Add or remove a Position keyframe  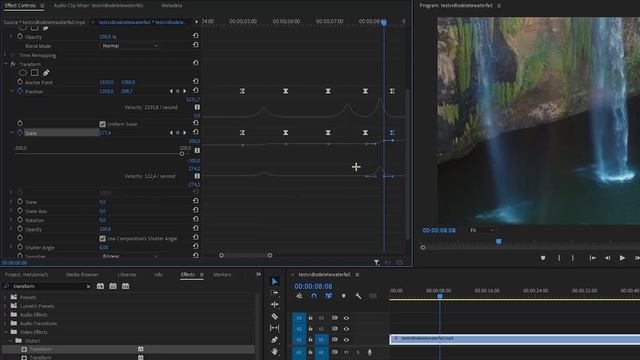[178, 91]
